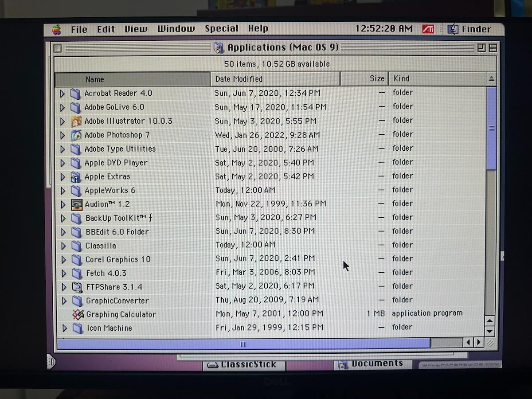Image resolution: width=532 pixels, height=399 pixels.
Task: Select the BBEdit 6.0 Folder icon
Action: point(77,232)
